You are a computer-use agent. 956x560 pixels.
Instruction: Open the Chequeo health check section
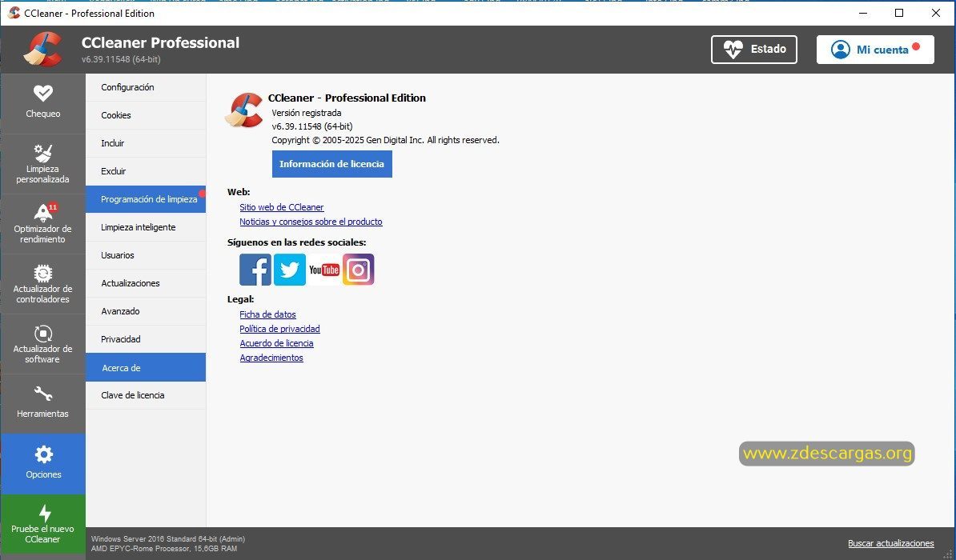click(42, 103)
